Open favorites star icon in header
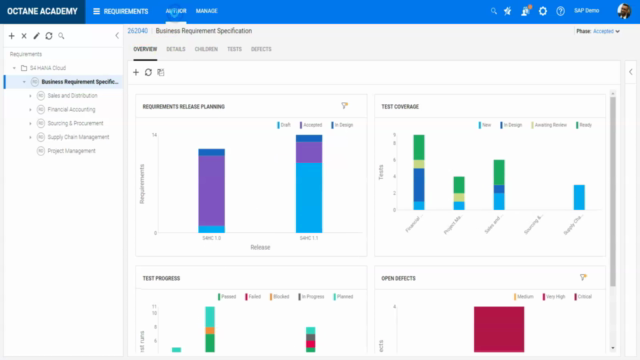640x360 pixels. (507, 11)
